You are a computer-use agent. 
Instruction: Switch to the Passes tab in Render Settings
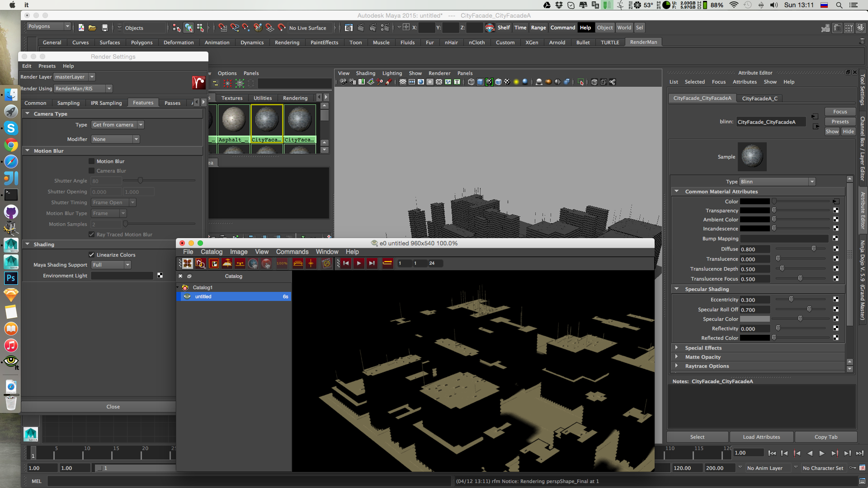click(172, 103)
